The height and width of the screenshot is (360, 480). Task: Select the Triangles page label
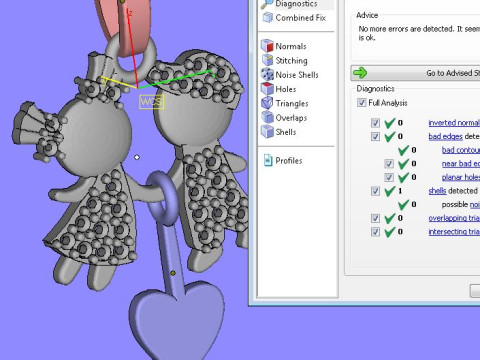(x=292, y=104)
